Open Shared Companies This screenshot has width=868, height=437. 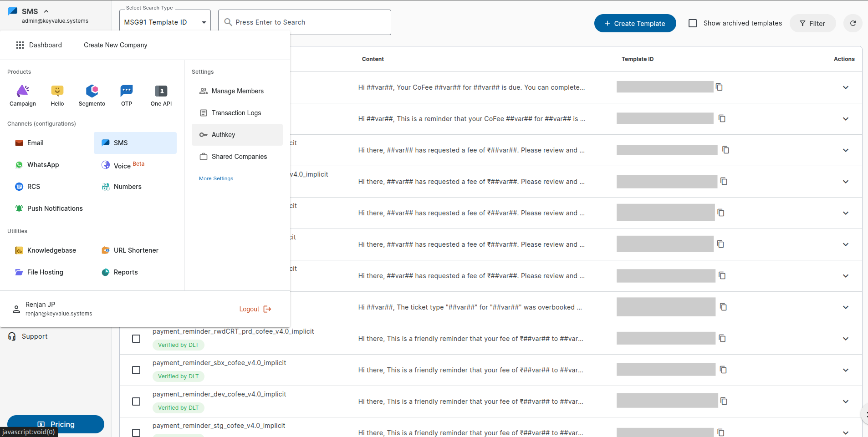tap(237, 157)
